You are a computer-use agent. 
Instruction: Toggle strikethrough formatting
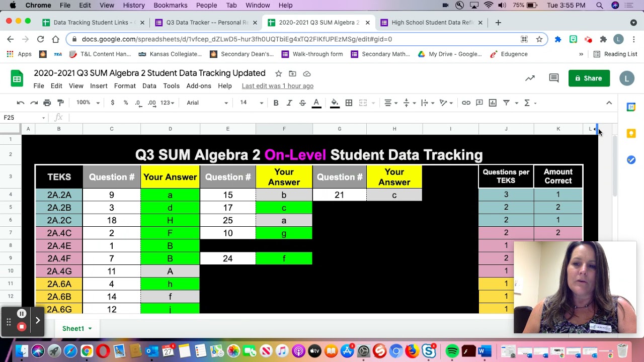tap(302, 103)
